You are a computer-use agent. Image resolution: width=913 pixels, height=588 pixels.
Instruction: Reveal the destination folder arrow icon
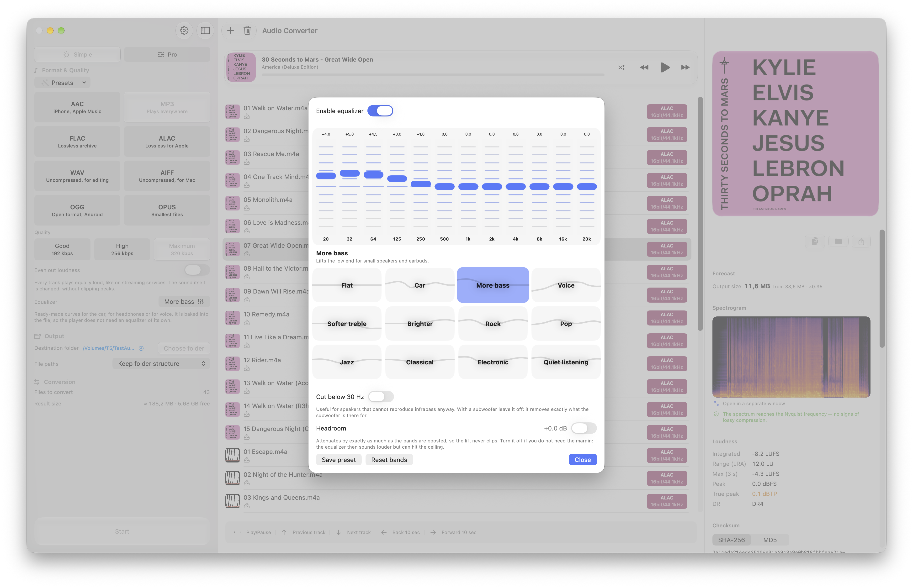[141, 348]
